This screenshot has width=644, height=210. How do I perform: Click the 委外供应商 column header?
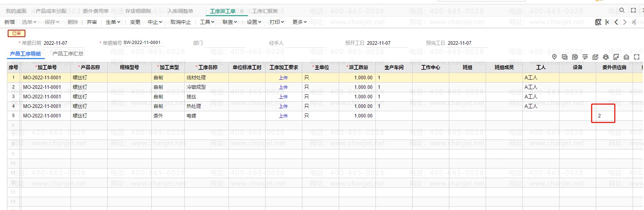614,68
